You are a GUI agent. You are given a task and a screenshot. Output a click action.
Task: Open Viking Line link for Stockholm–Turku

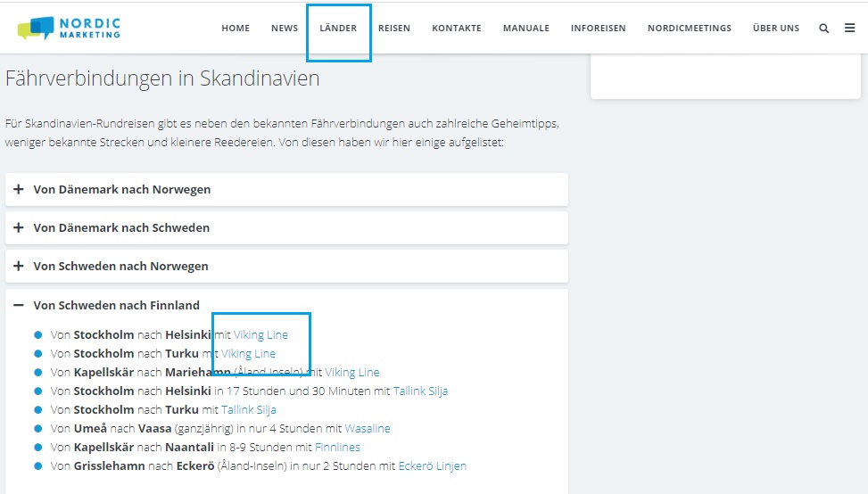[x=249, y=353]
